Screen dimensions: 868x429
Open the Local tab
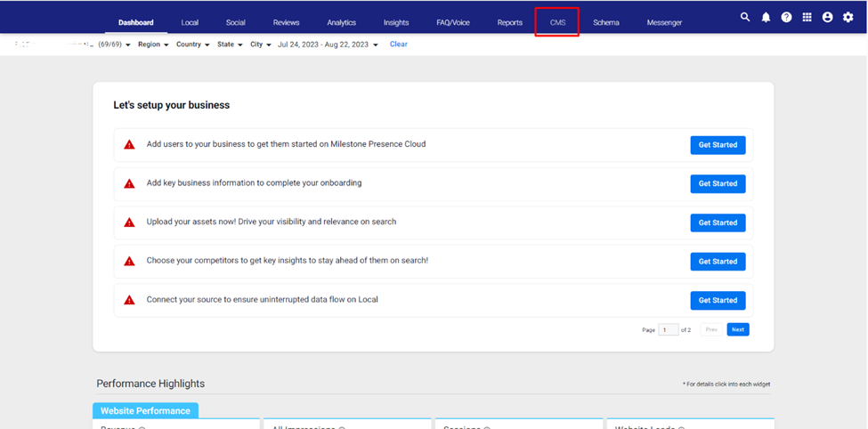tap(190, 22)
